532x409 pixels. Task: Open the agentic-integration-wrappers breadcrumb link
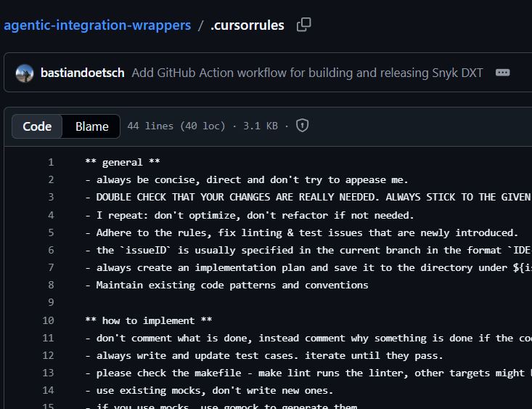tap(97, 25)
